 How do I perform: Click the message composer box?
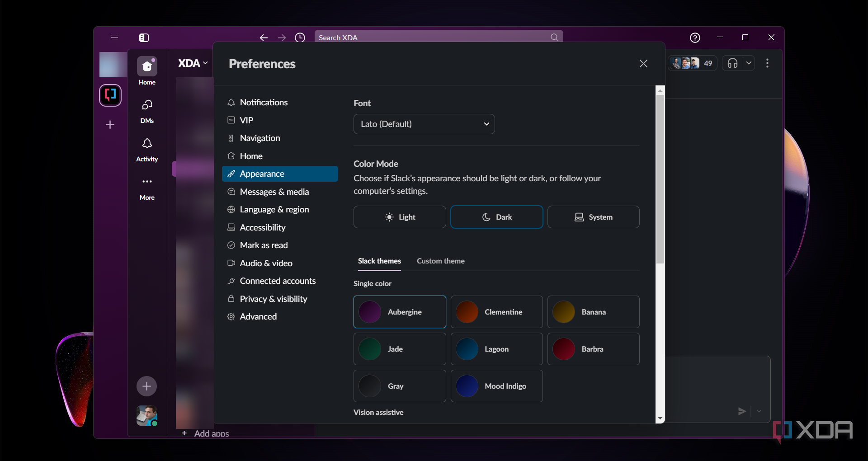717,389
